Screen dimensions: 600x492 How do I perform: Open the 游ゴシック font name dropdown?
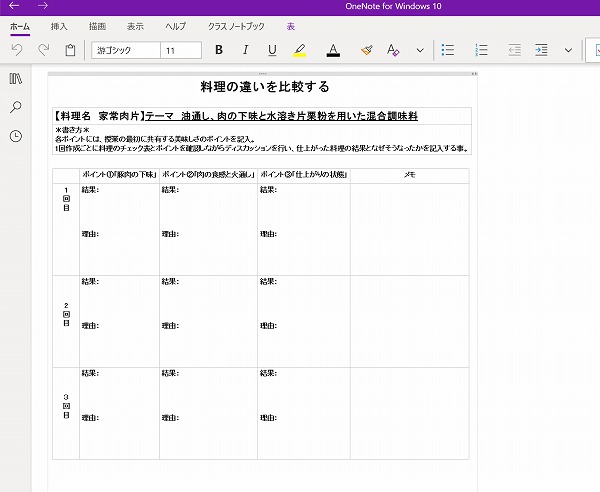125,50
